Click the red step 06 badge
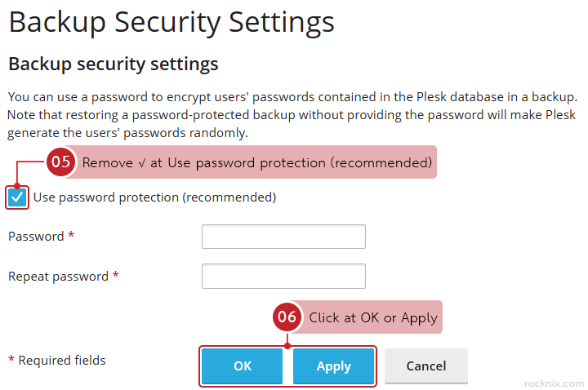Viewport: 588px width, 390px height. [287, 317]
